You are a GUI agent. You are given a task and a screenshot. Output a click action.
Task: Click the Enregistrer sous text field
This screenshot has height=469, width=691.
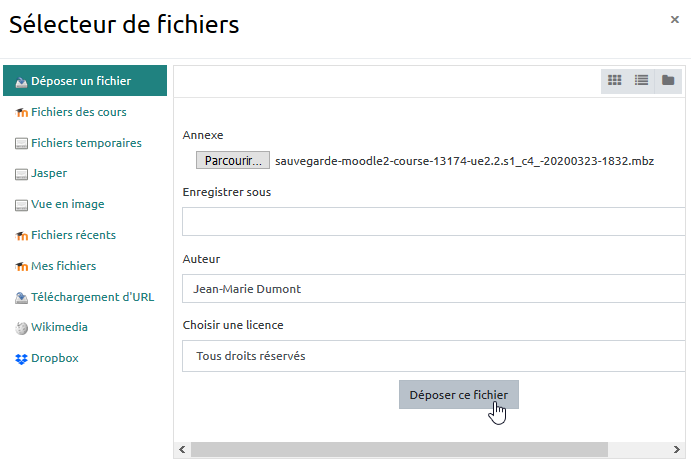pos(435,221)
